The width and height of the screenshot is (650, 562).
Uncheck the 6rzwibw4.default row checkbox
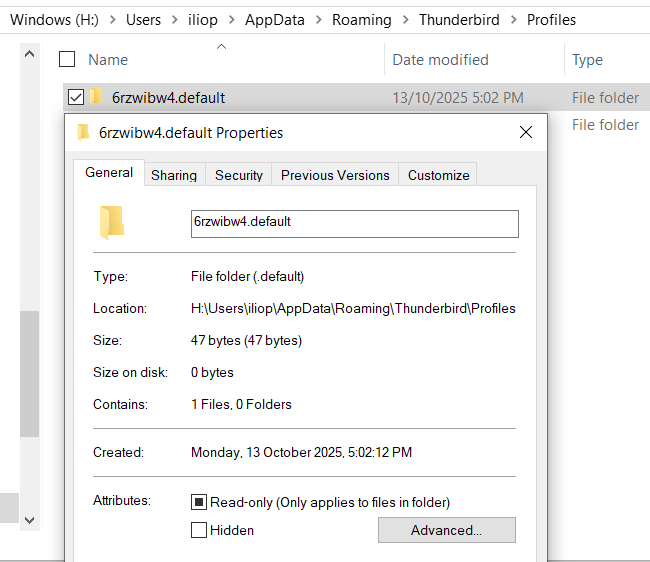coord(76,97)
